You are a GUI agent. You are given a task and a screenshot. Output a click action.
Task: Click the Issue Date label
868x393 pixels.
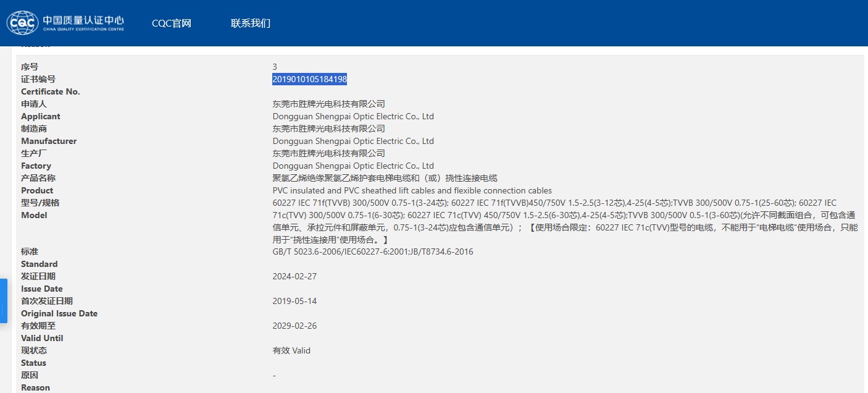tap(41, 289)
